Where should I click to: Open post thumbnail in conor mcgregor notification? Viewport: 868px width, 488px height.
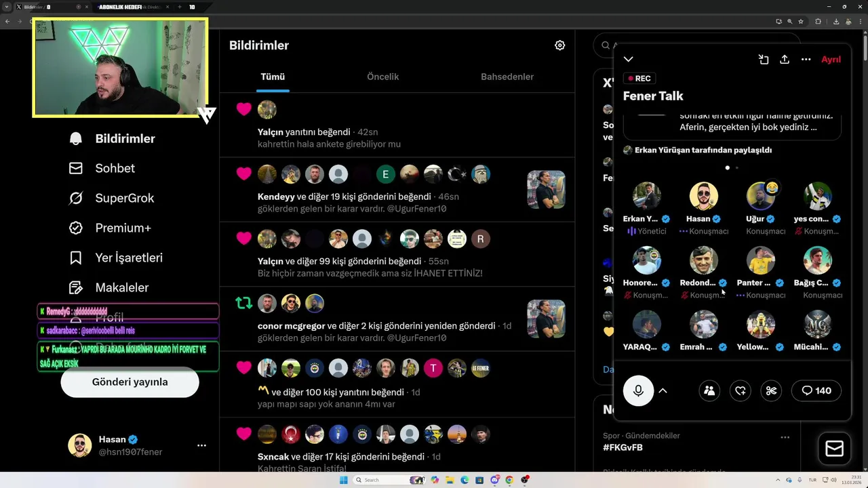pyautogui.click(x=546, y=319)
